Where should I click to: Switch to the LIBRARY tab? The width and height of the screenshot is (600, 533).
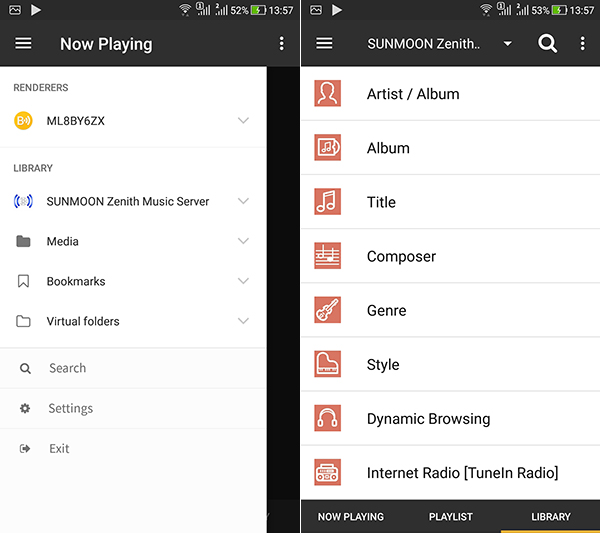[551, 517]
